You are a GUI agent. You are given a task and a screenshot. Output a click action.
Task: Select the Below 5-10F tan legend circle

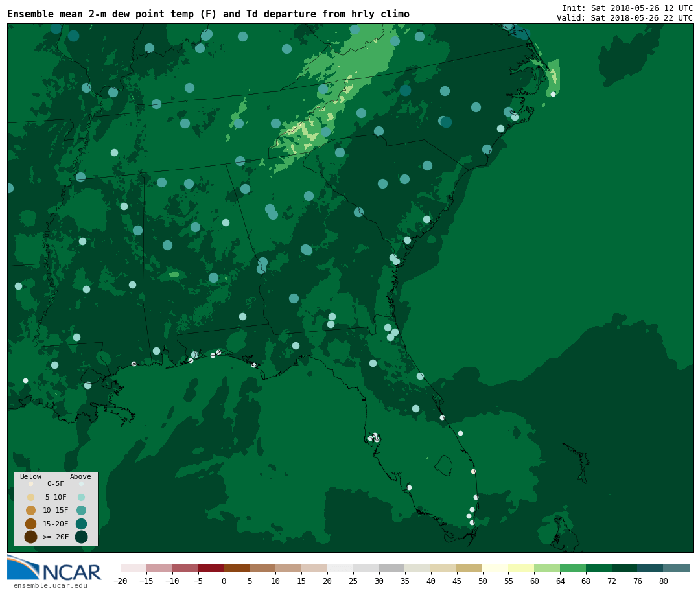(x=31, y=498)
